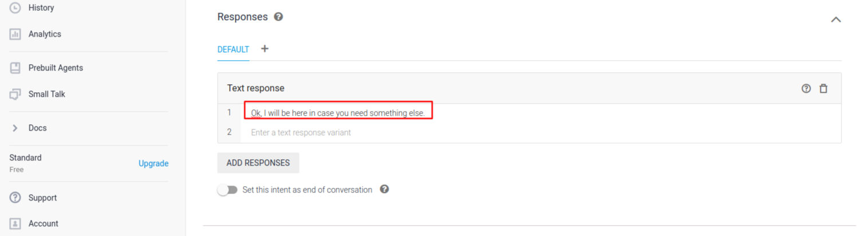This screenshot has width=868, height=236.
Task: Click the ADD RESPONSES button
Action: pos(258,163)
